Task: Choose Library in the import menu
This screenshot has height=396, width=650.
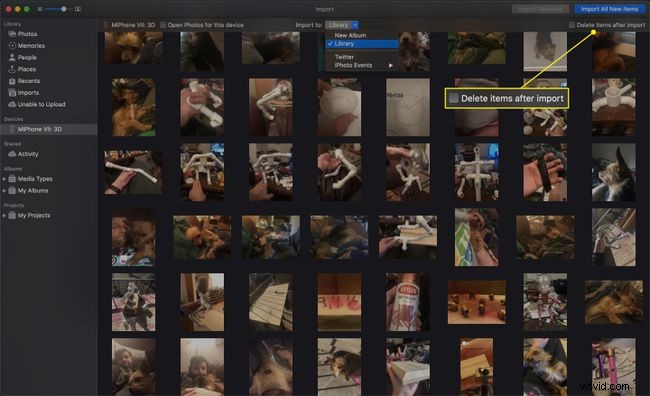Action: point(362,44)
